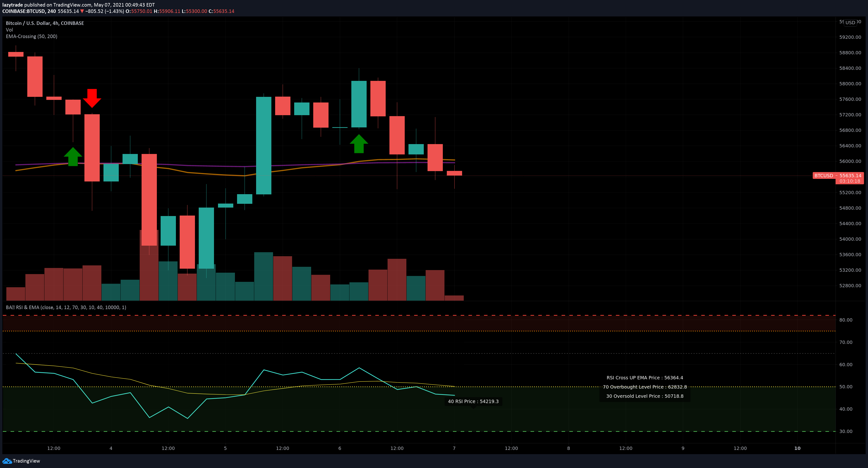This screenshot has width=868, height=468.
Task: Click the date label 10 on time axis
Action: pos(797,448)
